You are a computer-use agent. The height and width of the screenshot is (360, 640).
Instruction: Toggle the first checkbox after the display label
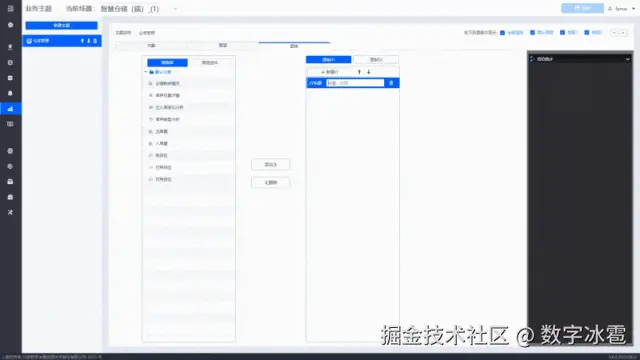(x=502, y=33)
